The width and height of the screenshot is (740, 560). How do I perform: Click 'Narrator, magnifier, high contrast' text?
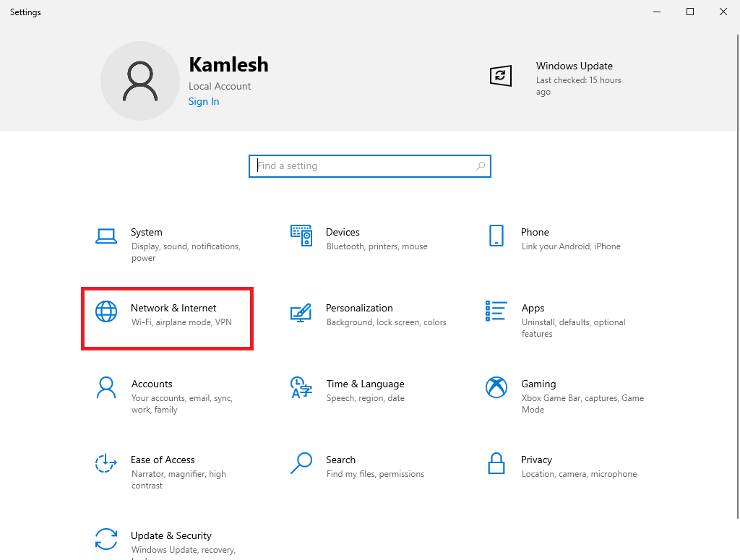click(178, 480)
